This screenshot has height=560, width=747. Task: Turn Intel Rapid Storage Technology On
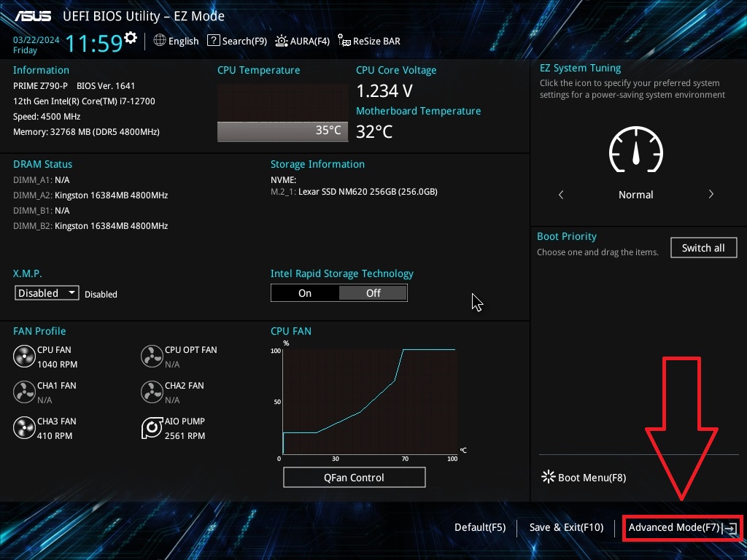[x=305, y=293]
